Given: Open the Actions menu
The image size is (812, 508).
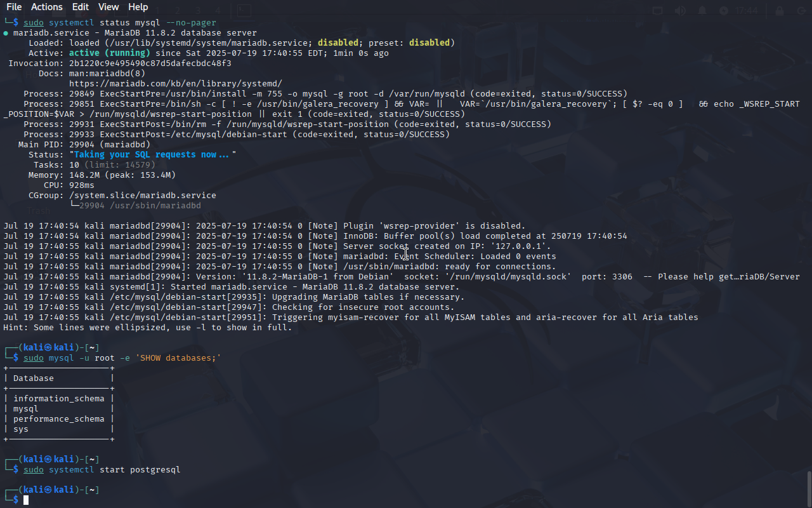Looking at the screenshot, I should point(47,7).
